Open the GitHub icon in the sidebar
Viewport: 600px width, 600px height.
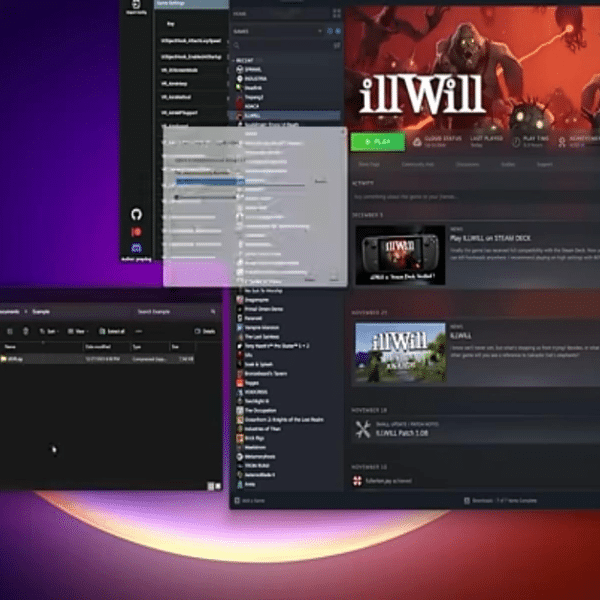point(137,214)
